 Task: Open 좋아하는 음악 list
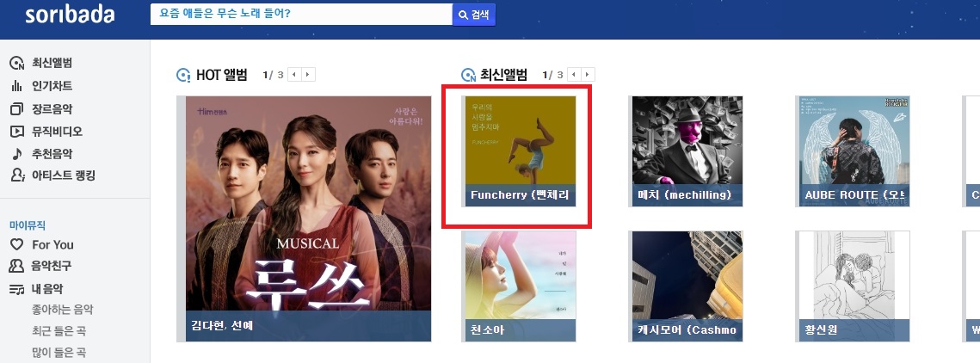point(63,310)
